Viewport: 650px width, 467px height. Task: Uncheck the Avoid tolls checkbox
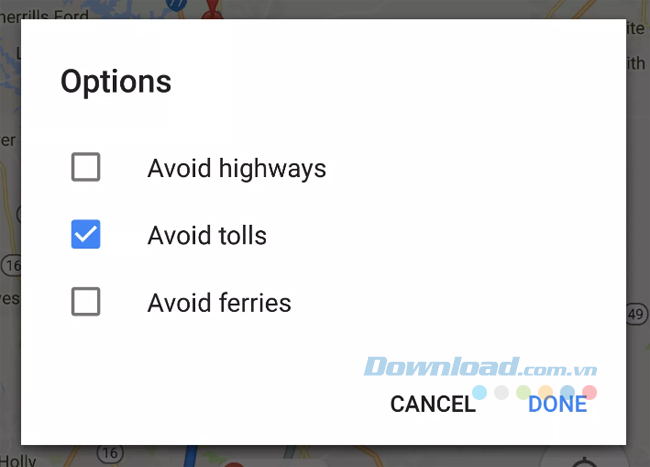click(86, 236)
